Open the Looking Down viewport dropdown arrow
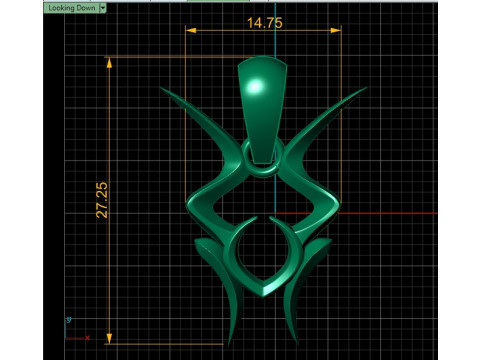The width and height of the screenshot is (480, 360). (103, 8)
